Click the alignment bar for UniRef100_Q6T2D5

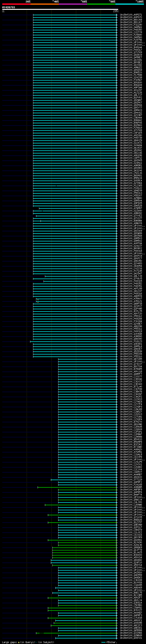tap(88, 359)
